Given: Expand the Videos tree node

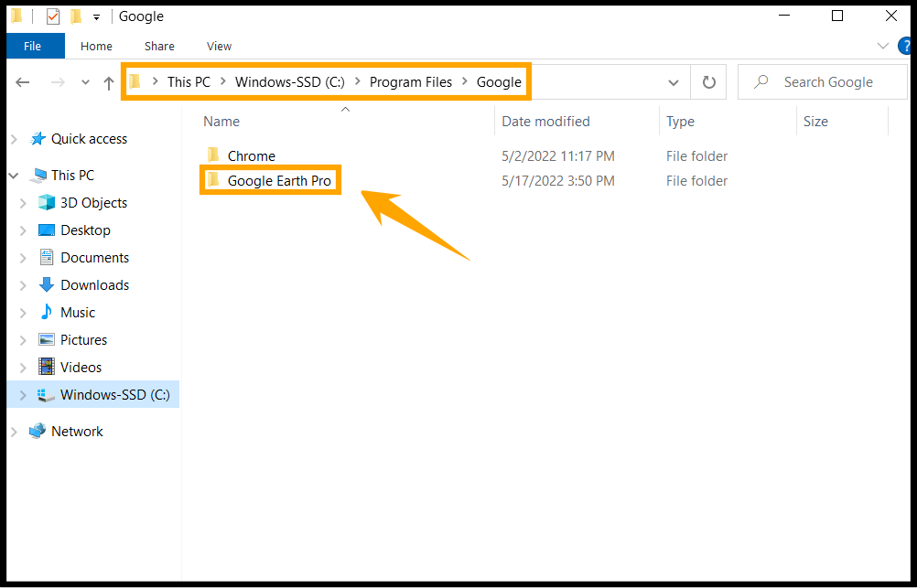Looking at the screenshot, I should (24, 368).
